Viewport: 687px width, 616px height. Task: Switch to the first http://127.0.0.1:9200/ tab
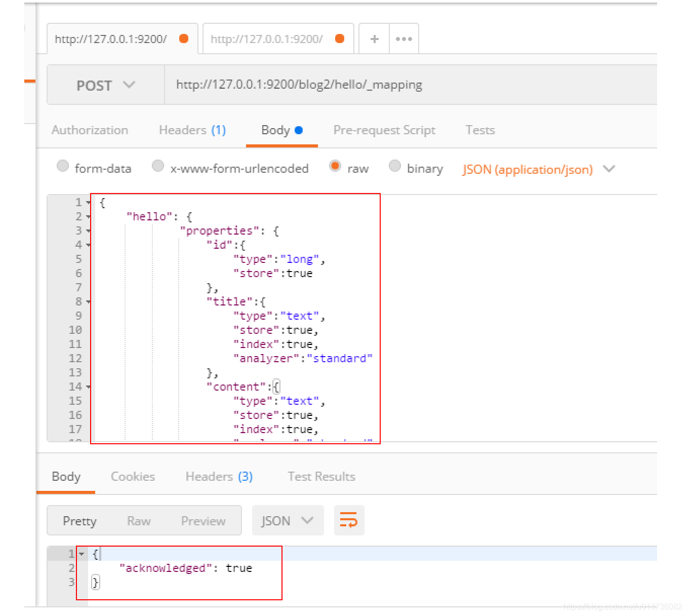[122, 39]
